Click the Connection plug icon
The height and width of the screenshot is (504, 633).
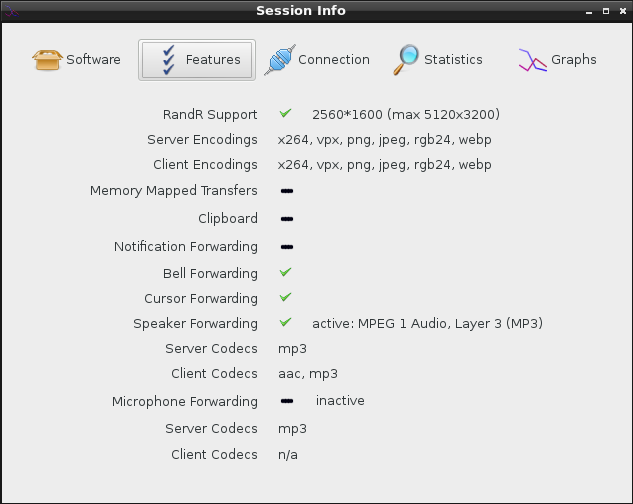click(x=280, y=60)
